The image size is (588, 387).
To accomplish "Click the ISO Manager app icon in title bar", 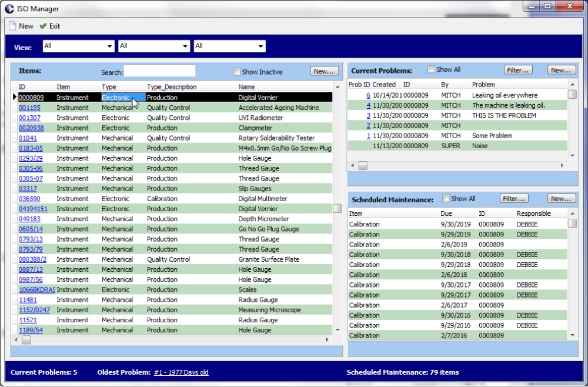I will pos(9,8).
